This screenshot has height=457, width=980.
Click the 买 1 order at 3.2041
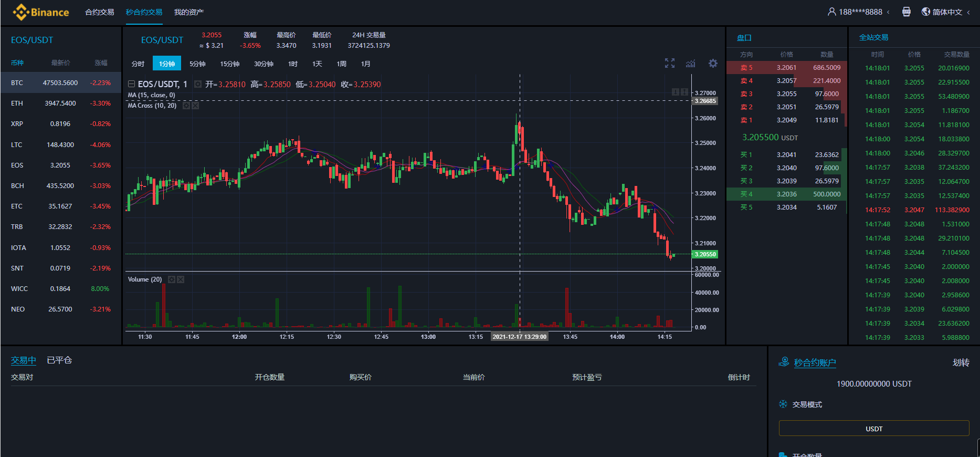coord(786,154)
